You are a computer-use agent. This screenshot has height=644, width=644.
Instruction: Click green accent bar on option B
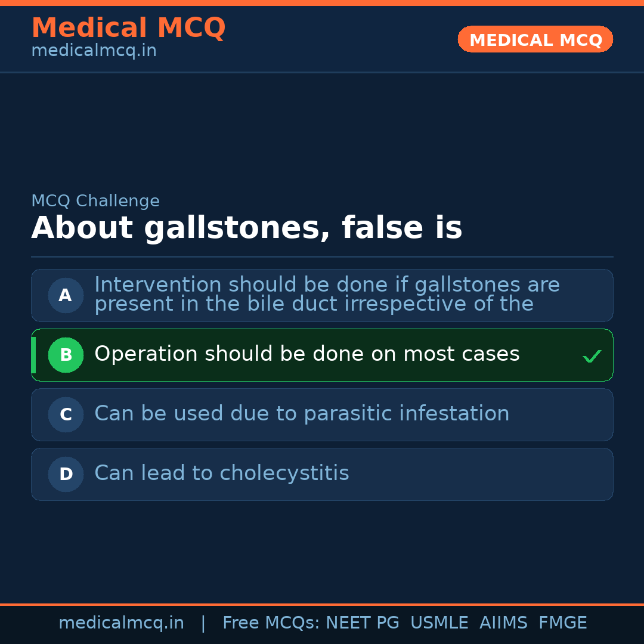(33, 355)
